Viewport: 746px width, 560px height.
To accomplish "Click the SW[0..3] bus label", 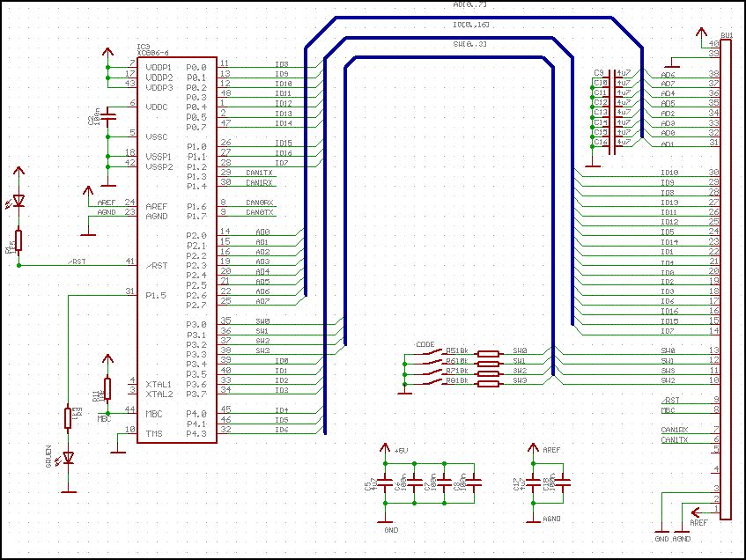I will click(x=469, y=44).
